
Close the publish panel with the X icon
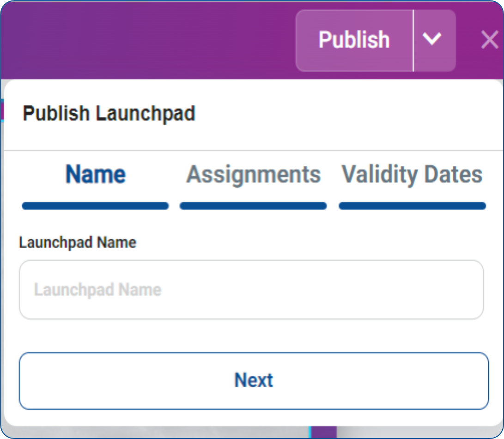click(489, 40)
